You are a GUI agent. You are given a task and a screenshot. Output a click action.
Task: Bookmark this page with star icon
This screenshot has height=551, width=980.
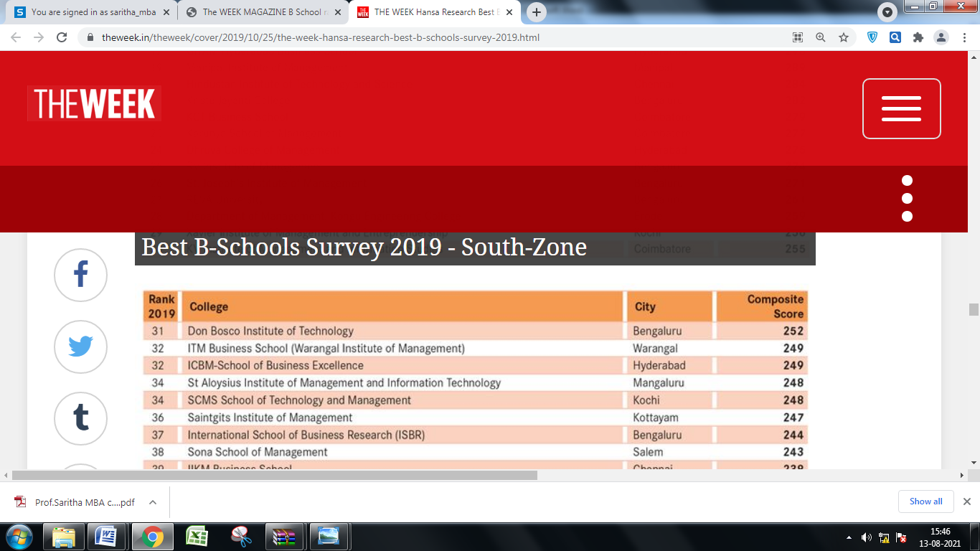pyautogui.click(x=844, y=37)
